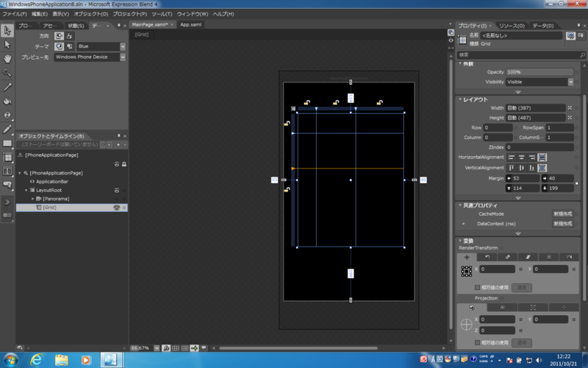Set HorizontalAlignment to Center
Viewport: 588px width, 368px height.
click(x=522, y=158)
